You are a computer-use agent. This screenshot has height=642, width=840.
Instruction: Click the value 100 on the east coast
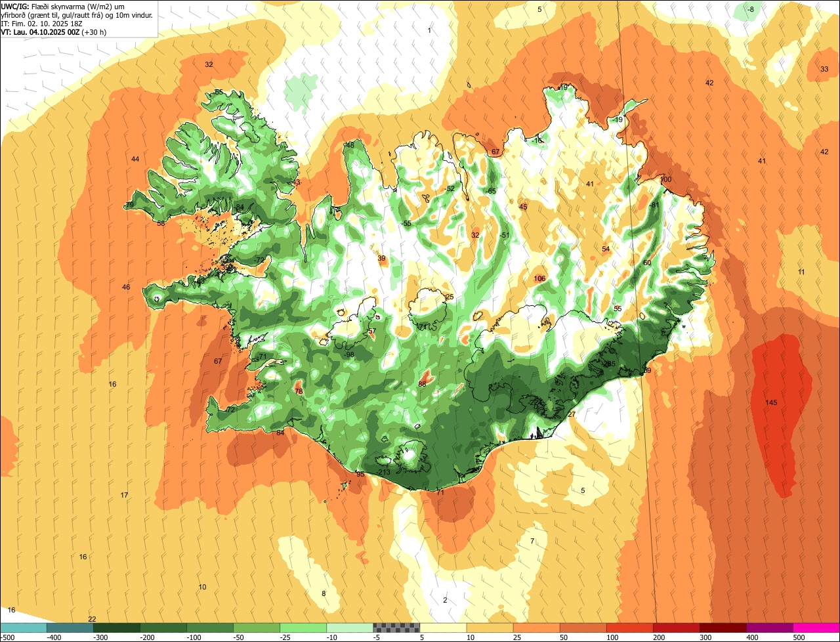pyautogui.click(x=666, y=179)
